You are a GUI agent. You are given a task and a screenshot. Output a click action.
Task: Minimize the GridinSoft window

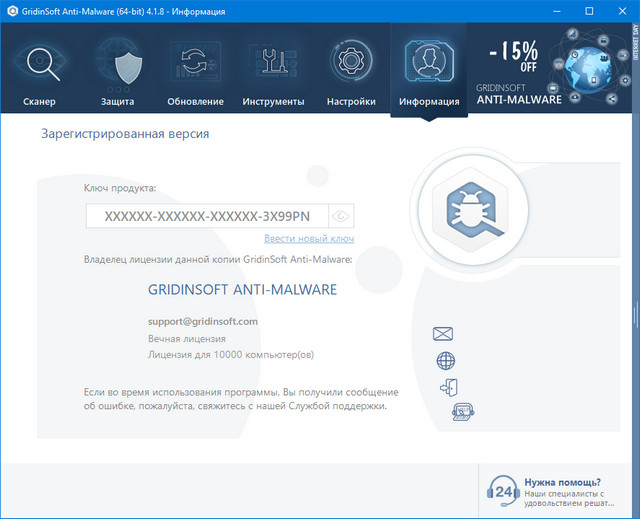(557, 11)
